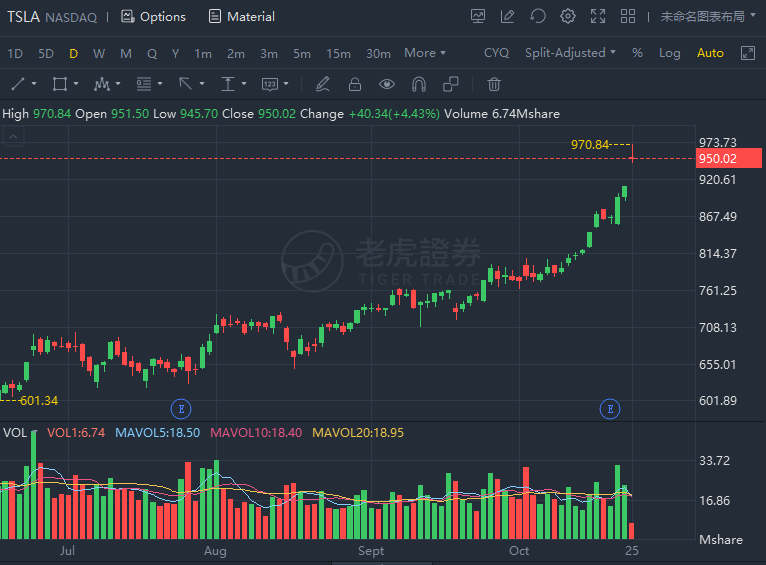The width and height of the screenshot is (766, 565).
Task: Switch to 1D timeframe
Action: pos(15,53)
